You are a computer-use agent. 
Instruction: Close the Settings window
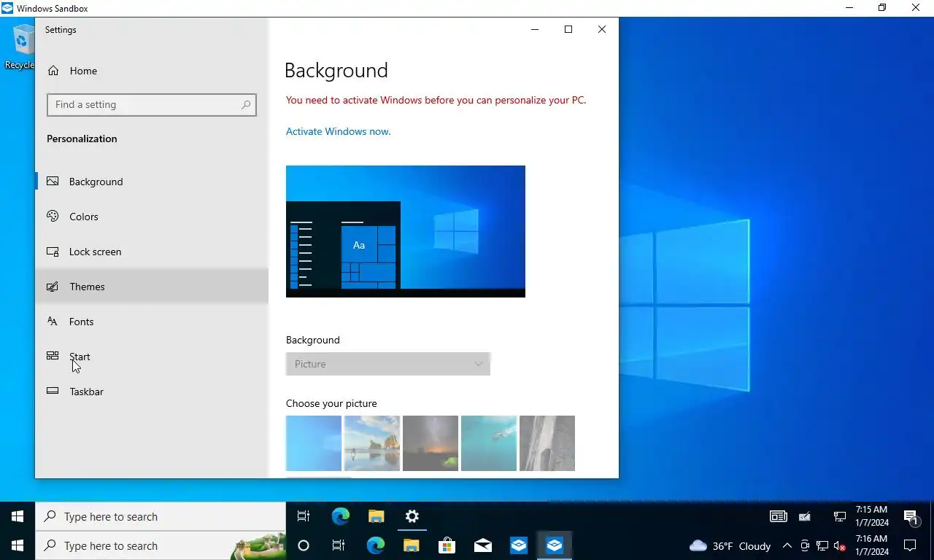coord(602,29)
